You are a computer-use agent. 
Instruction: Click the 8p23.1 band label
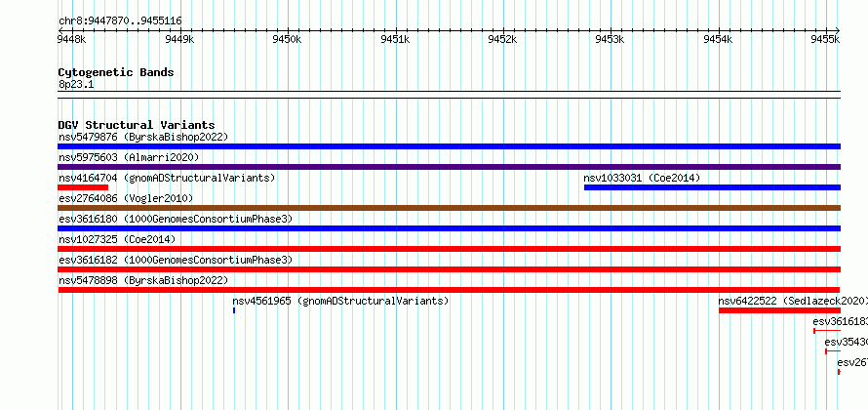click(76, 84)
